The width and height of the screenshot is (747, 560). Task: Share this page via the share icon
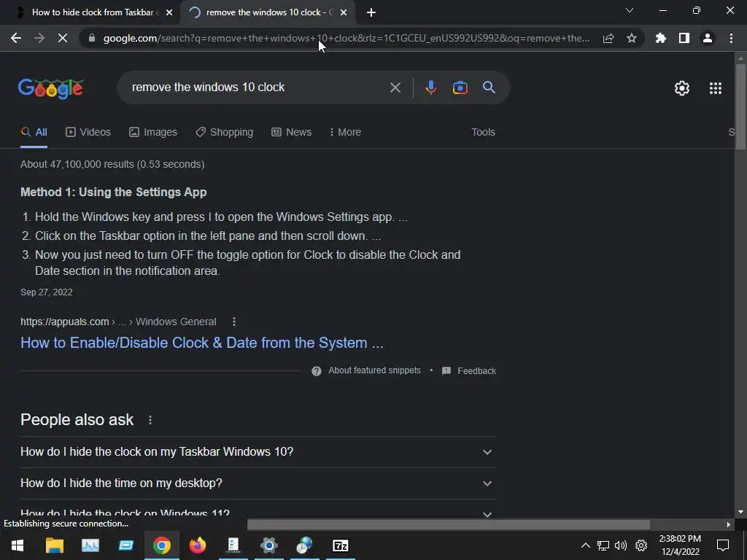coord(608,38)
